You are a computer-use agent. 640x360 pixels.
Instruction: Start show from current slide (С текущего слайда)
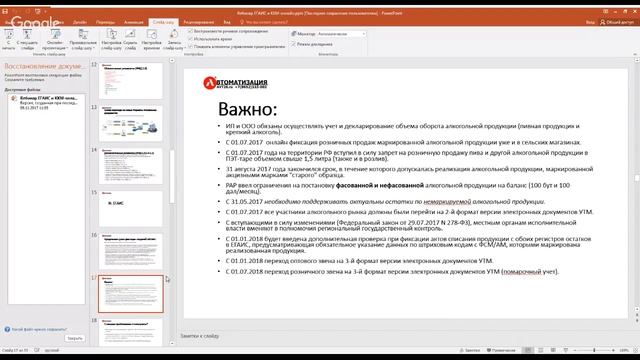27,40
